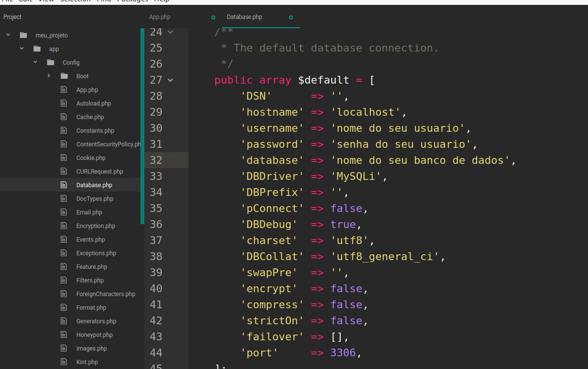Collapse the app folder chevron
The height and width of the screenshot is (369, 588).
point(22,49)
